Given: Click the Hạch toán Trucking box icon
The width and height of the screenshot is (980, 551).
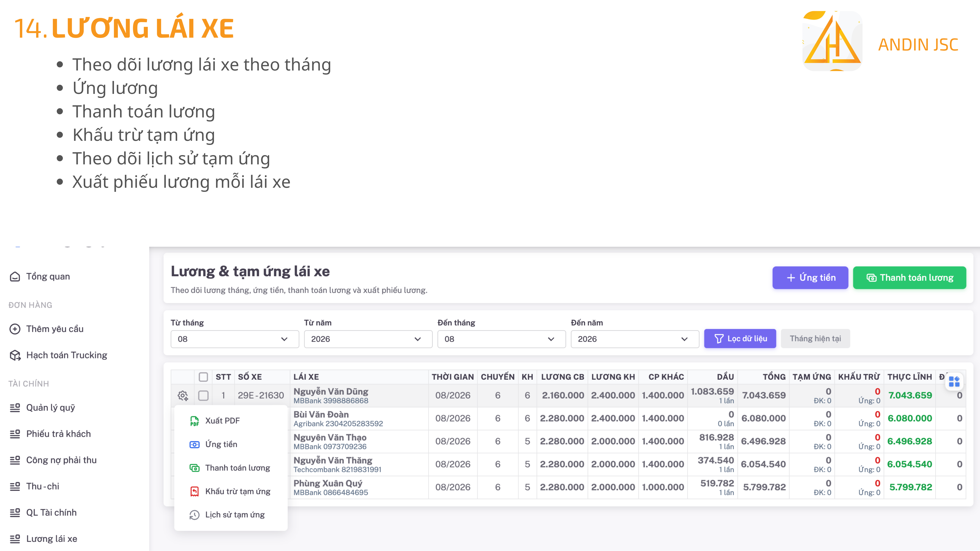Looking at the screenshot, I should pos(15,355).
